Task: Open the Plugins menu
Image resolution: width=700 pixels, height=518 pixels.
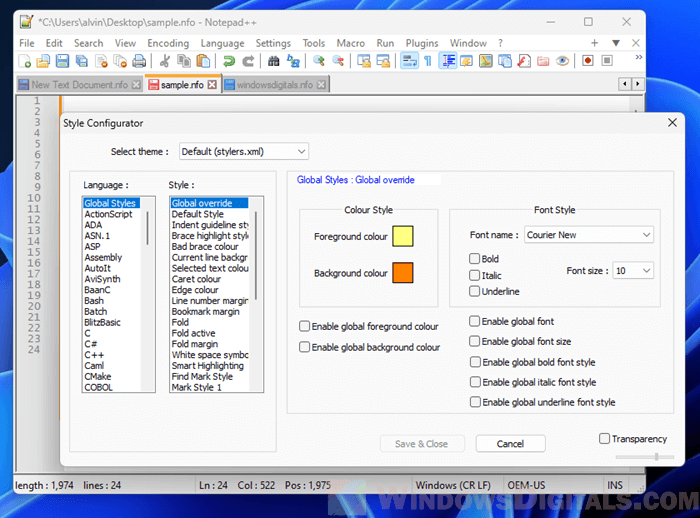Action: (x=422, y=43)
